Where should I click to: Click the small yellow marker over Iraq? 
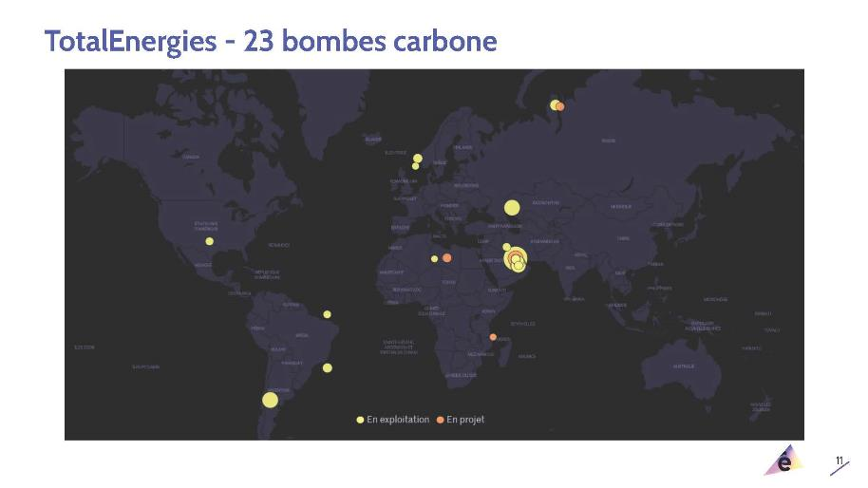[507, 247]
